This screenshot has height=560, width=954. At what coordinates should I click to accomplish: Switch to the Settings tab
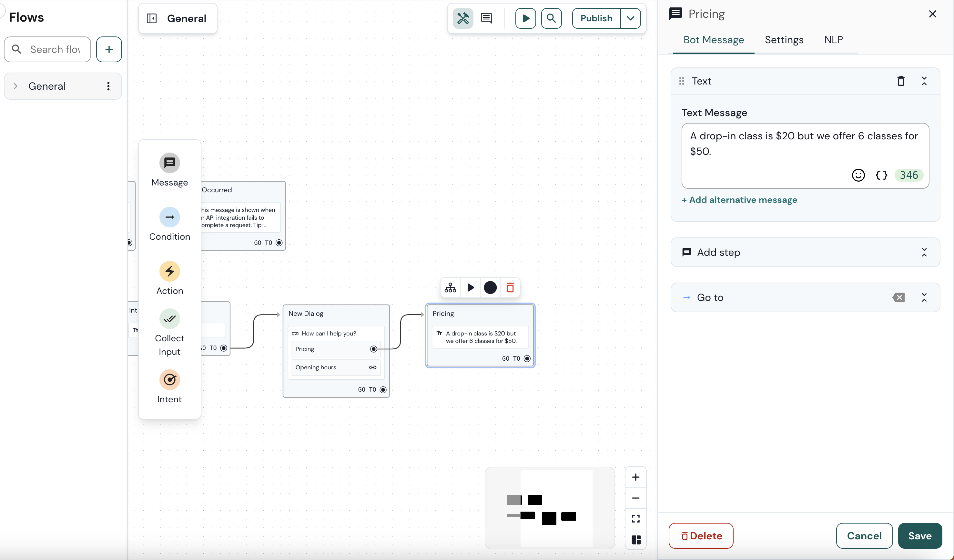pos(784,40)
